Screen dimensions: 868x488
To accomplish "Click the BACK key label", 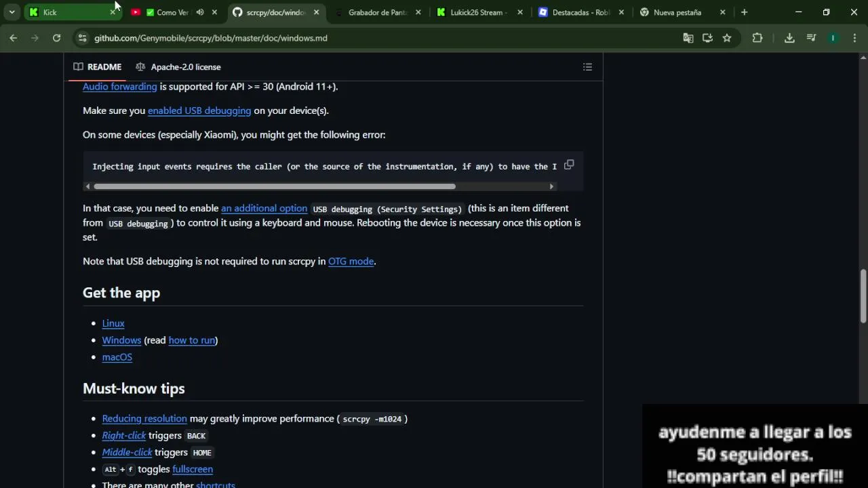I will click(x=196, y=436).
